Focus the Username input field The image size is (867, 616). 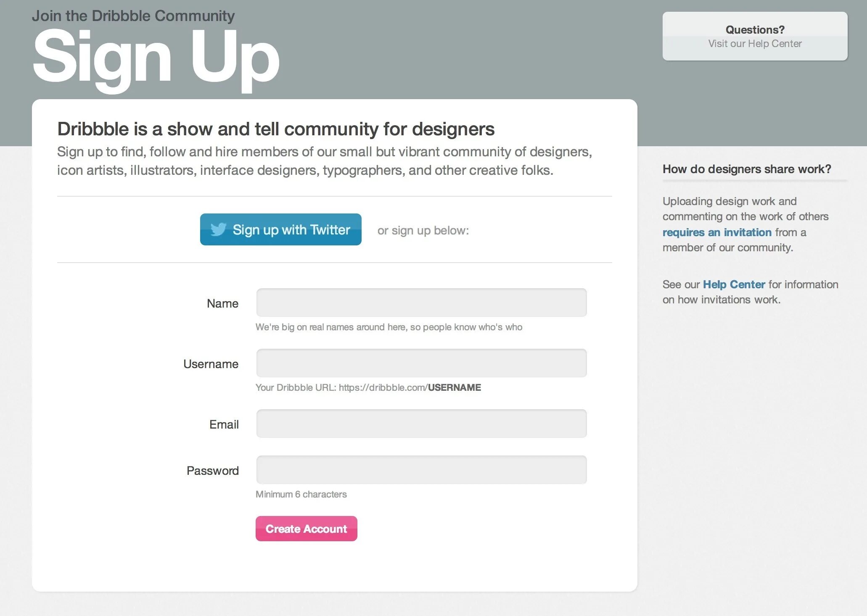pos(421,363)
